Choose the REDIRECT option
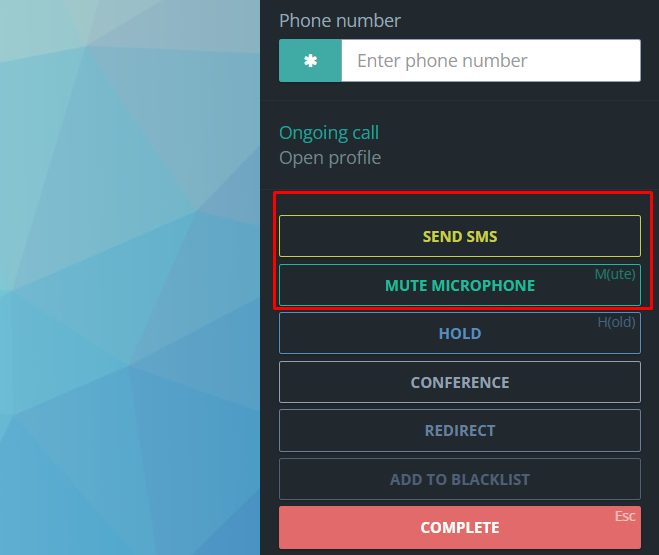This screenshot has width=659, height=555. point(459,431)
